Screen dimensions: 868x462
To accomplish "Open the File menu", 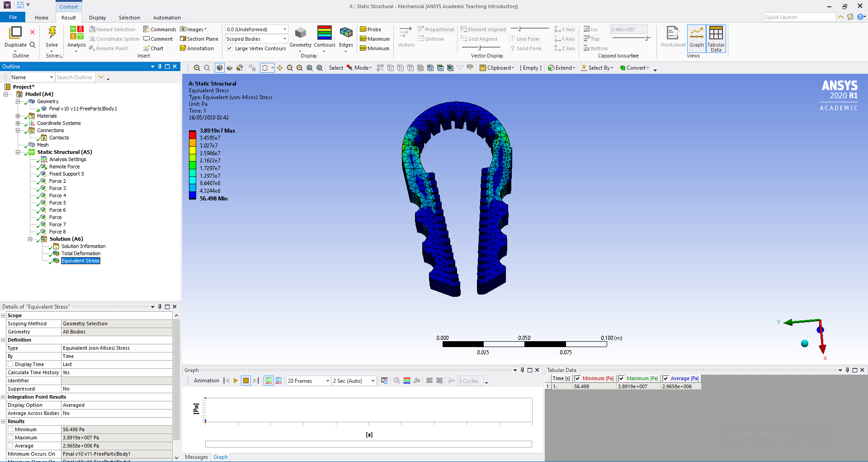I will (13, 17).
